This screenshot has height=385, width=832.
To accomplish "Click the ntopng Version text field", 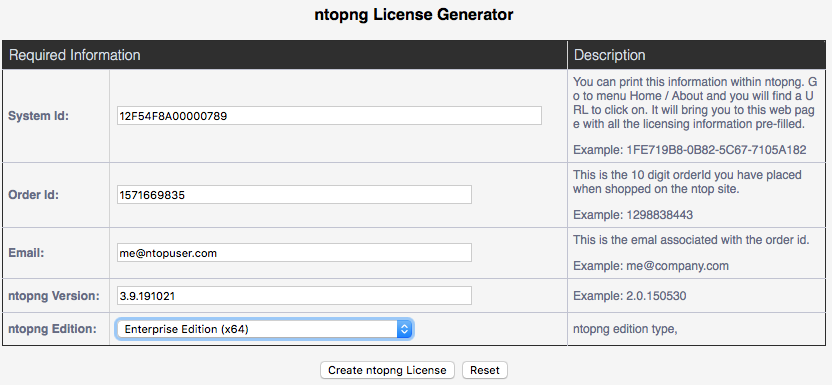I will point(294,296).
